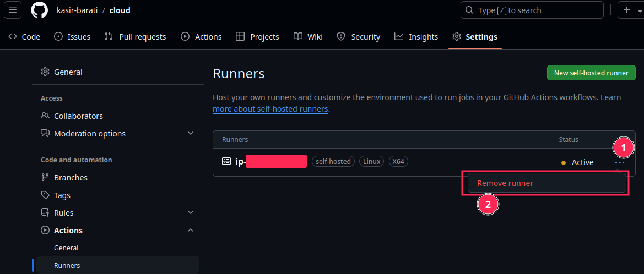
Task: Click the Moderation options comment icon
Action: [45, 133]
